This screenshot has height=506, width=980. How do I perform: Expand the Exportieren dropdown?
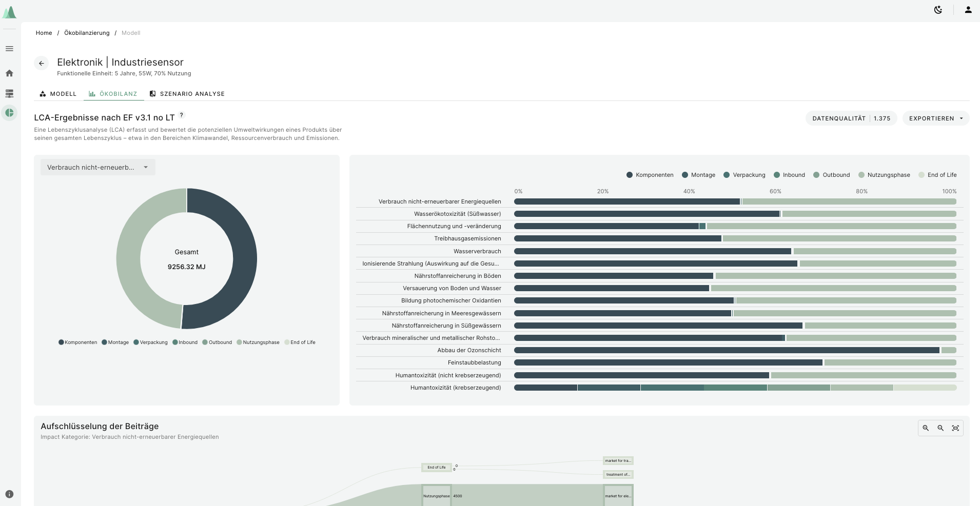(935, 118)
